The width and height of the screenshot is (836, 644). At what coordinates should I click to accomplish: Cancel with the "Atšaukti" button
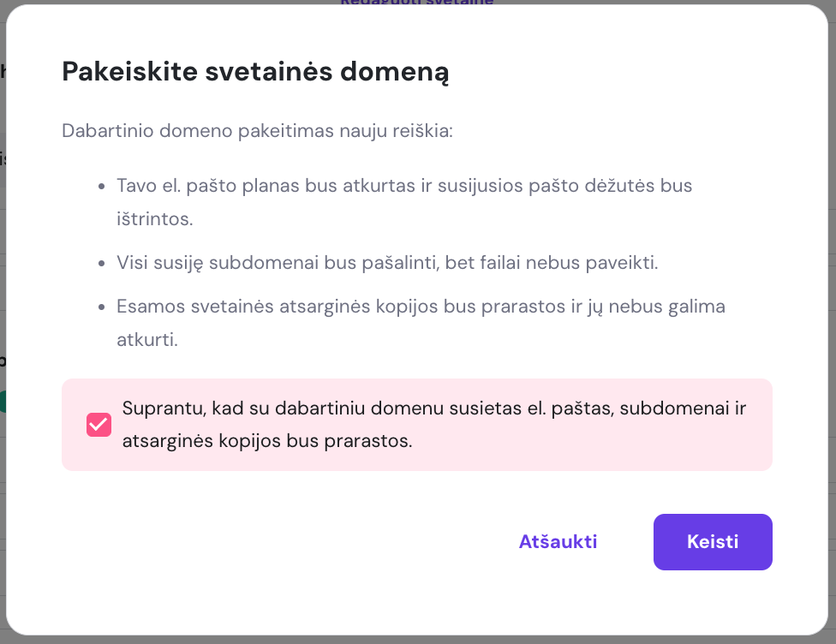point(558,542)
